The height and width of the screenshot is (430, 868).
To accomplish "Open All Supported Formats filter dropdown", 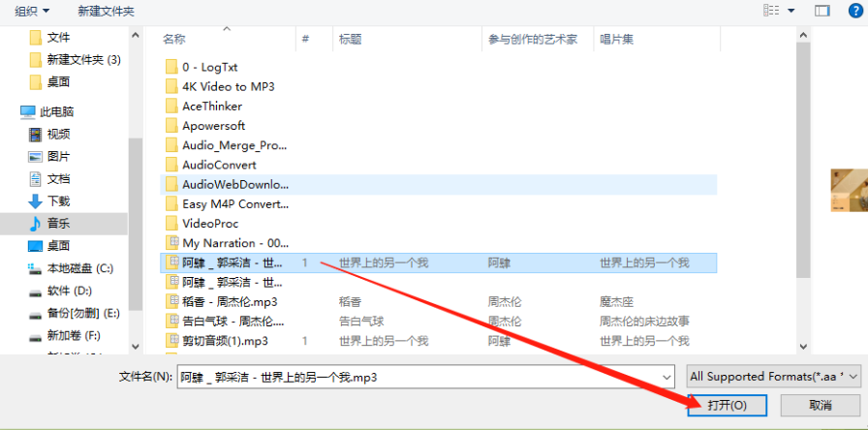I will coord(773,377).
